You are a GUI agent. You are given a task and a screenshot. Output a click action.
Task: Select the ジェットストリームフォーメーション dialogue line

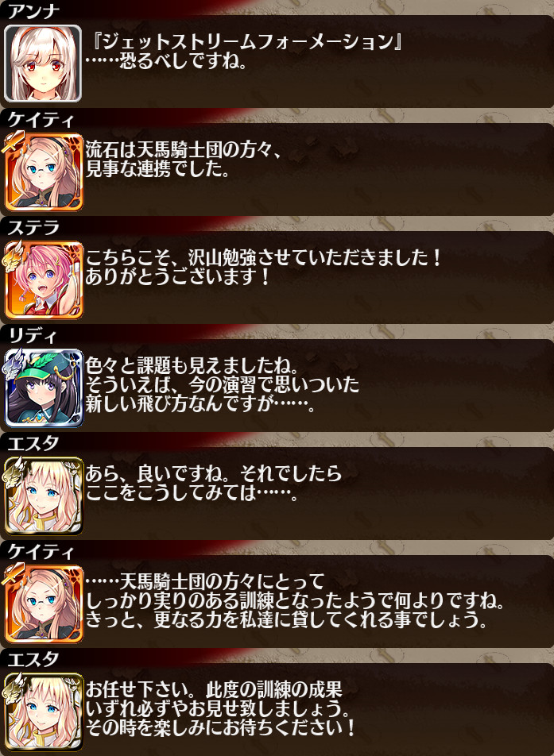245,41
